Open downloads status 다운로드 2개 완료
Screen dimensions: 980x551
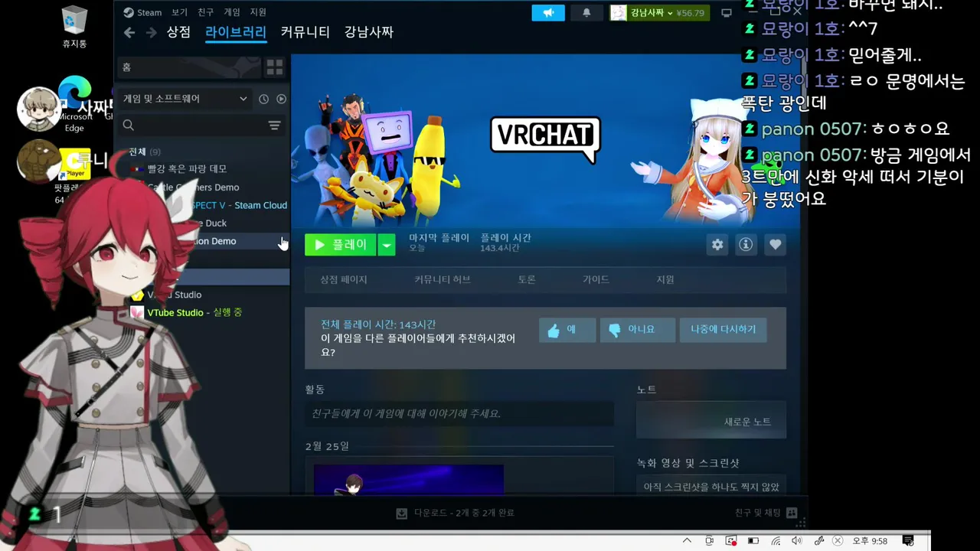pyautogui.click(x=455, y=513)
